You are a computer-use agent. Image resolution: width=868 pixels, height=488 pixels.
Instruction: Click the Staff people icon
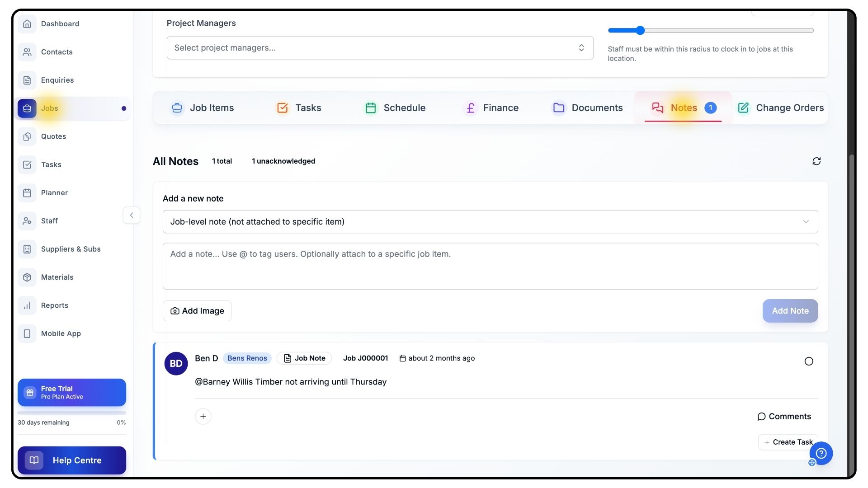click(x=27, y=221)
